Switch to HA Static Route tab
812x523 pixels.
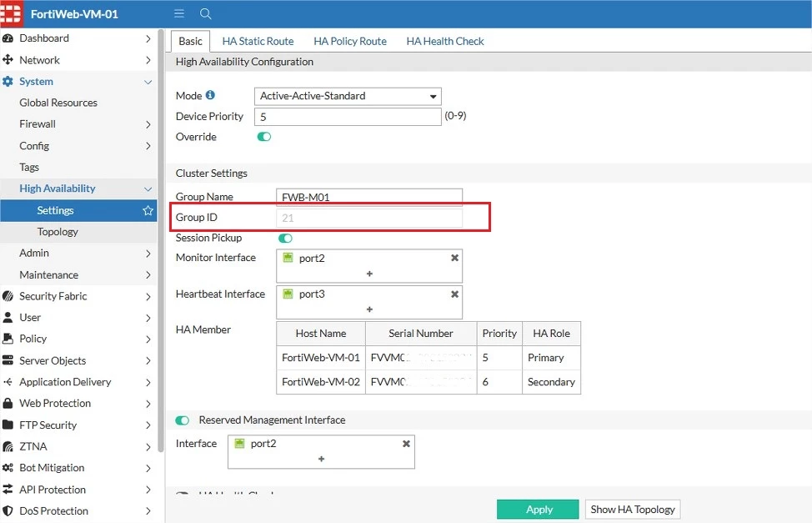click(x=258, y=41)
